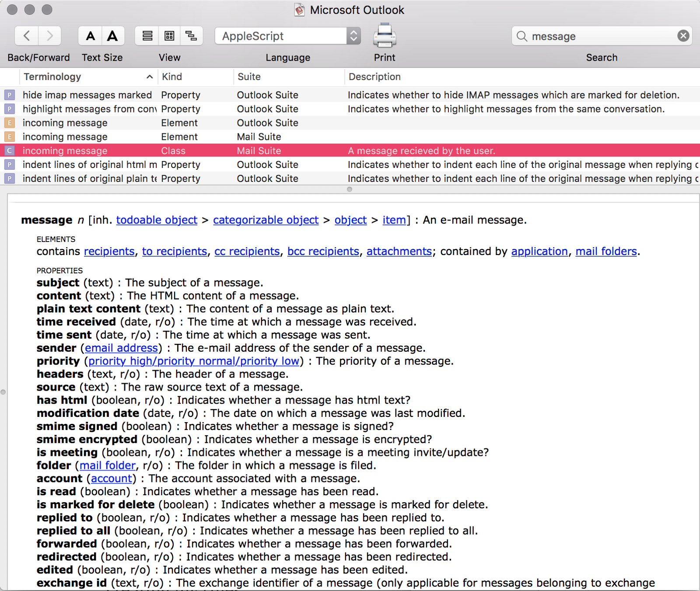Sort by the Terminology column header

pyautogui.click(x=87, y=77)
